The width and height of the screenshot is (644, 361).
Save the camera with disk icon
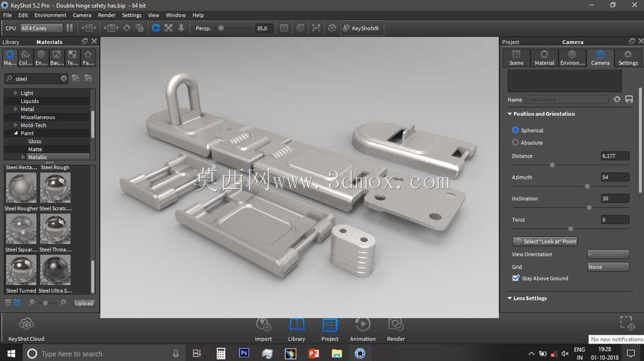click(x=629, y=99)
